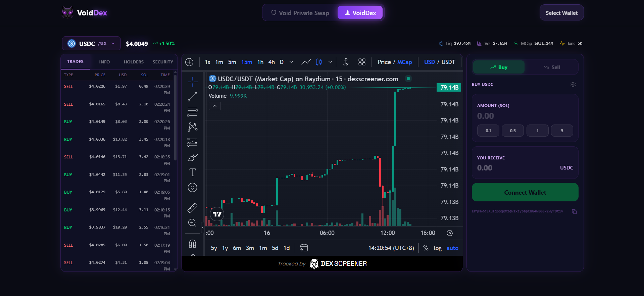Viewport: 644px width, 296px height.
Task: Switch quote currency to USDT
Action: coord(448,62)
